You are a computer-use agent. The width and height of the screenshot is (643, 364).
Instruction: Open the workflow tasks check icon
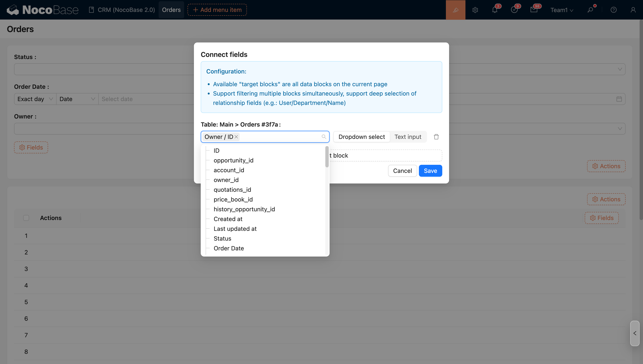(514, 10)
